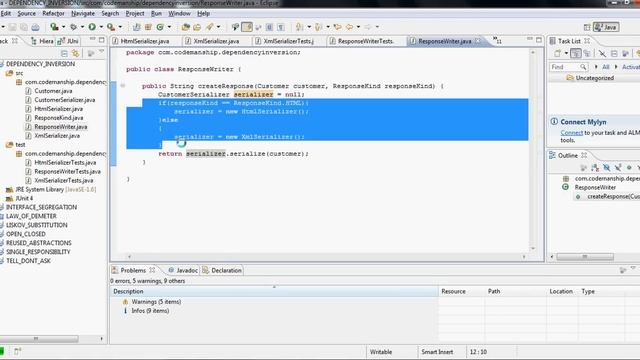640x360 pixels.
Task: Click the Find field in Task List
Action: [569, 67]
